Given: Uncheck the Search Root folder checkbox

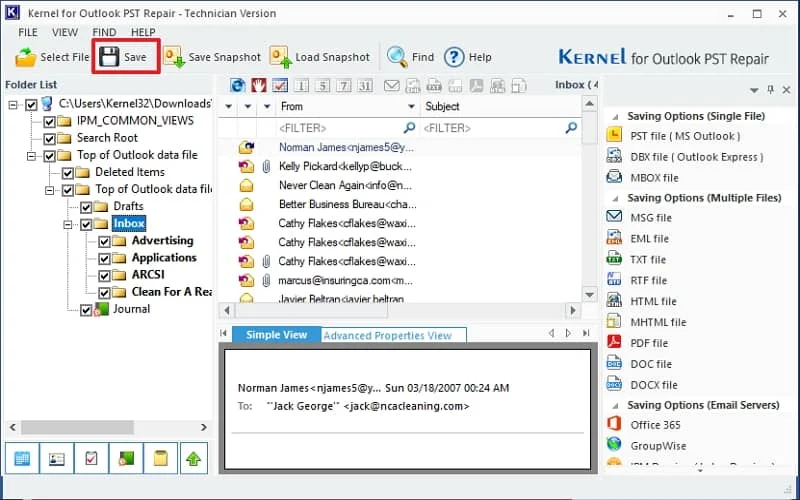Looking at the screenshot, I should [49, 138].
